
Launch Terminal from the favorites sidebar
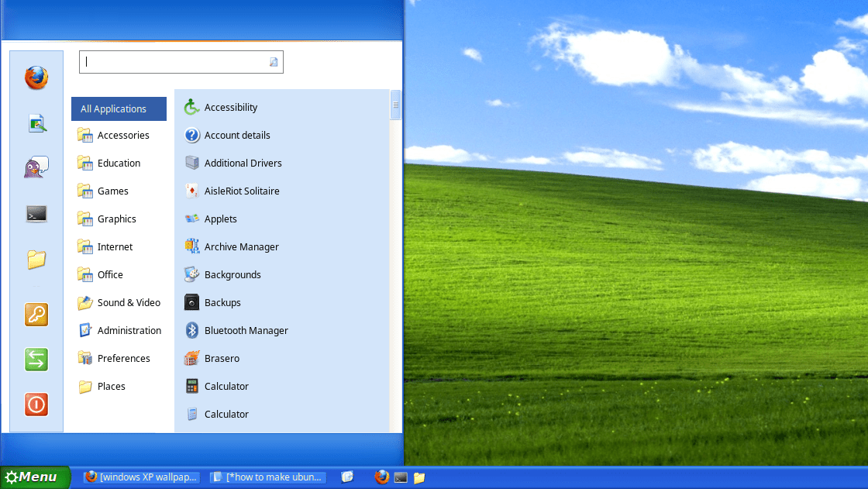[x=36, y=214]
